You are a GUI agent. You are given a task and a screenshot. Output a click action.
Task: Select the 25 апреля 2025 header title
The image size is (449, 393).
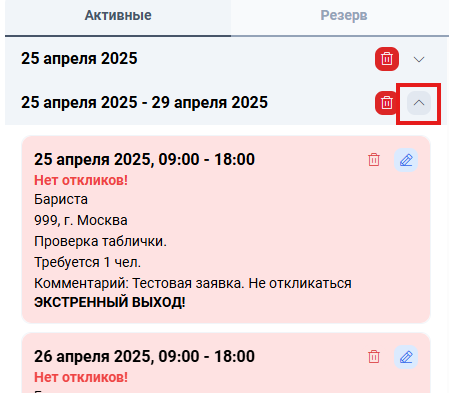tap(79, 59)
